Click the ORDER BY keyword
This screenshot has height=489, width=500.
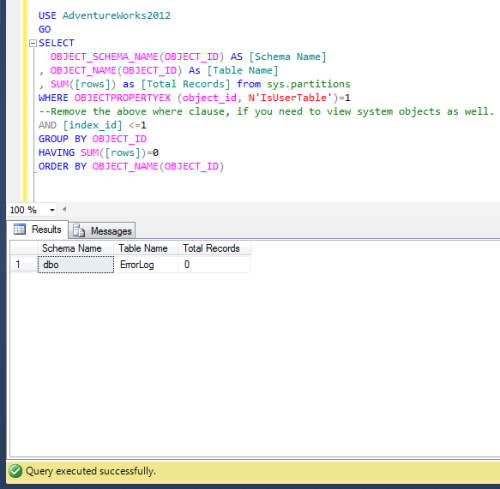click(62, 166)
